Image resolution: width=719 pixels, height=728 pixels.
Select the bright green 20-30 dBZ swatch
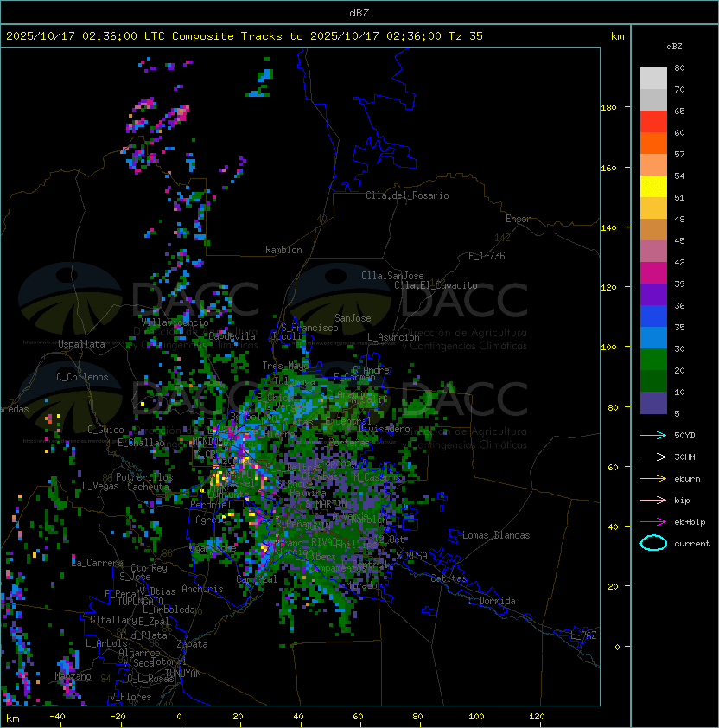point(653,359)
